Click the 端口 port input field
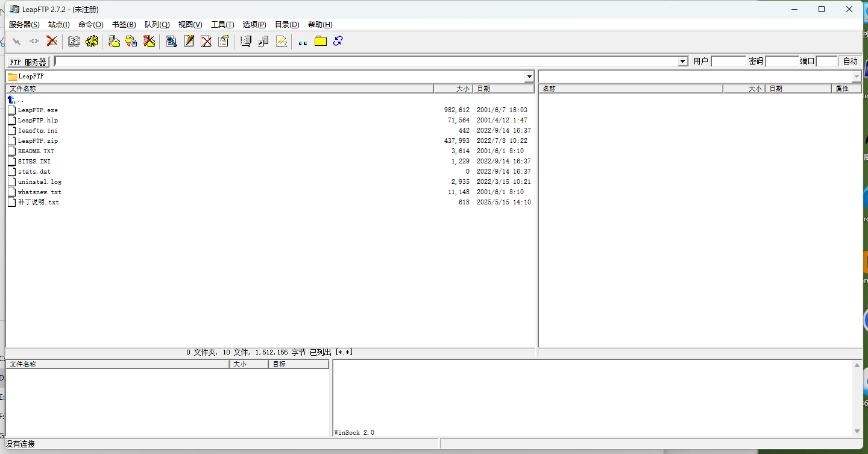 pyautogui.click(x=826, y=61)
